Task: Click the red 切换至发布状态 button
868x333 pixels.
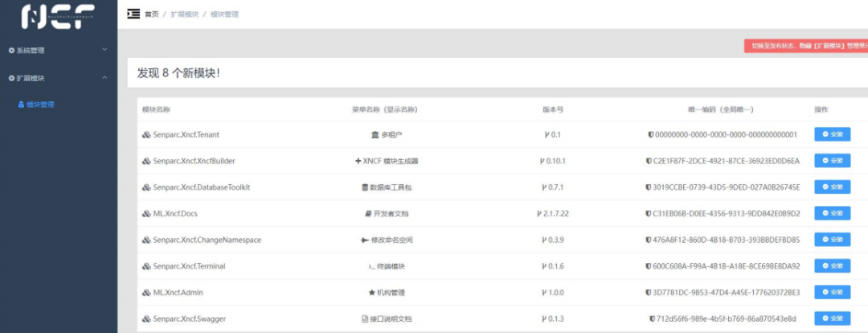Action: click(806, 46)
